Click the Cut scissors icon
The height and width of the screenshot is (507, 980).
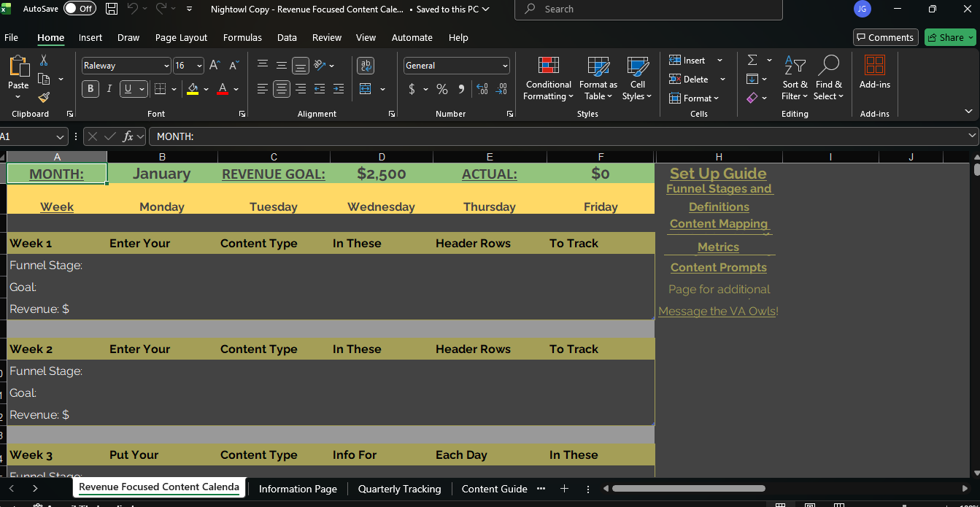[x=44, y=61]
